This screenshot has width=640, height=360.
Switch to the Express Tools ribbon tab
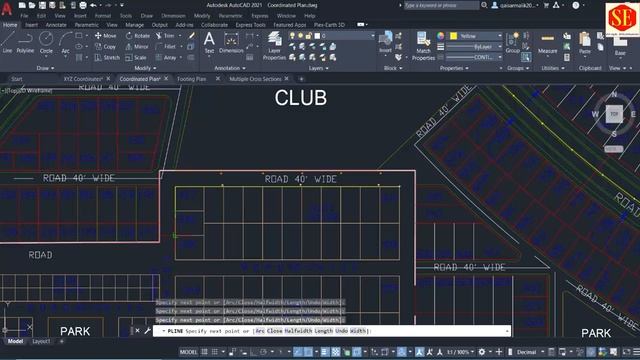(x=250, y=25)
